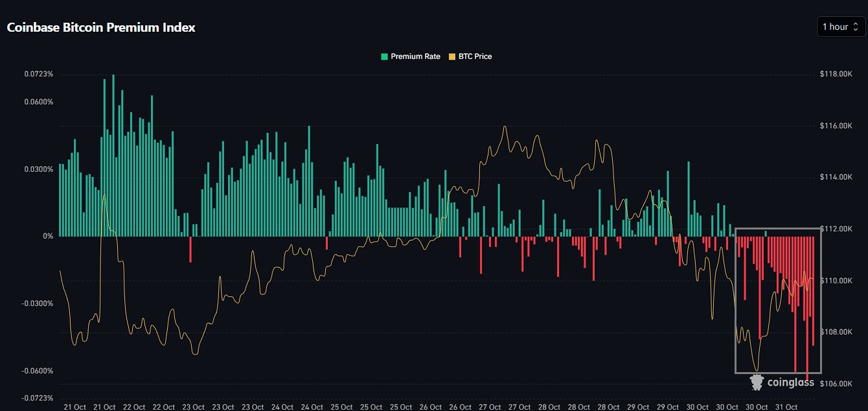This screenshot has width=868, height=411.
Task: Click the green Premium Rate color swatch
Action: click(384, 57)
